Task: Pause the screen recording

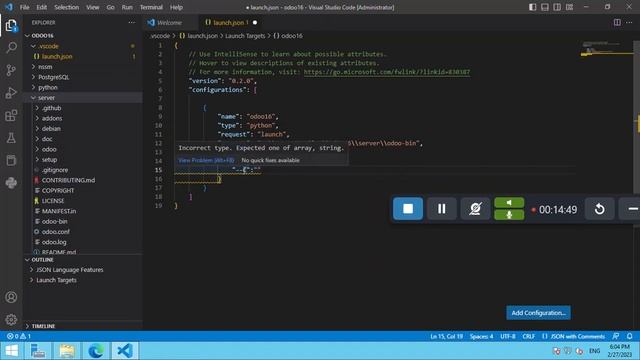Action: tap(442, 209)
